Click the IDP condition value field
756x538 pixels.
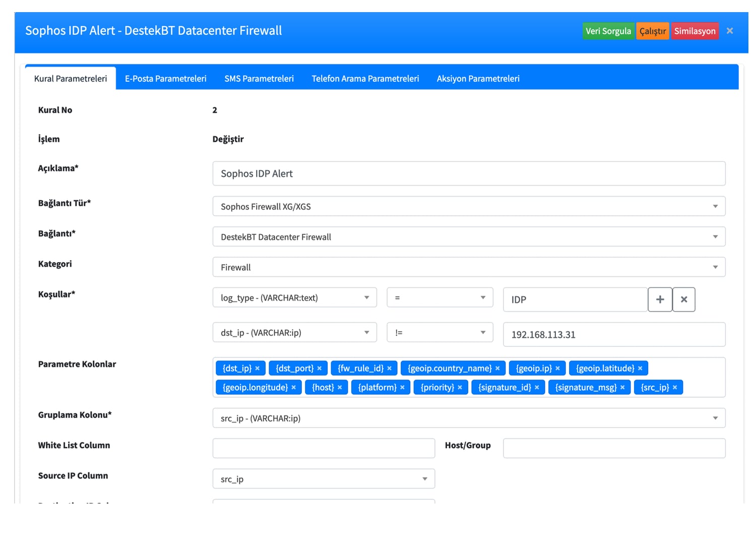(x=575, y=300)
